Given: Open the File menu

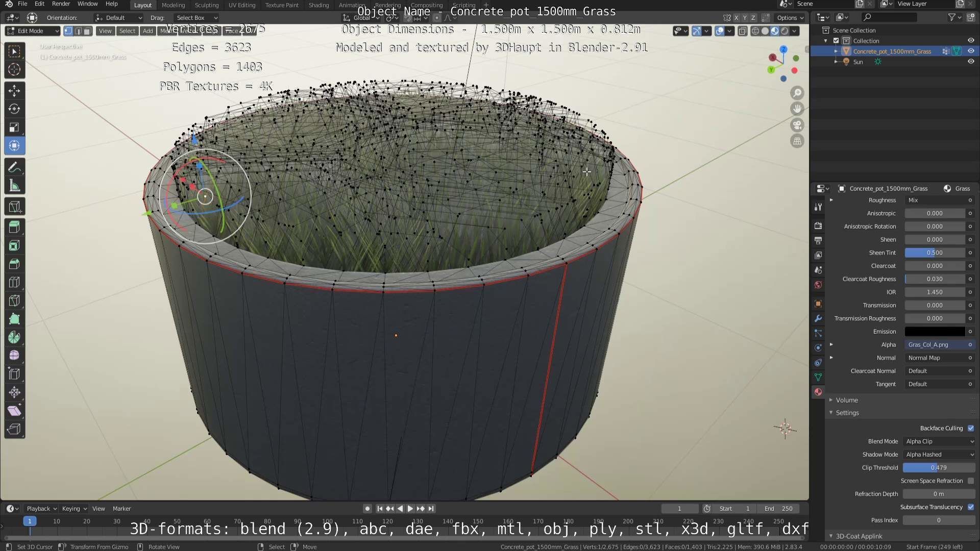Looking at the screenshot, I should pos(22,4).
